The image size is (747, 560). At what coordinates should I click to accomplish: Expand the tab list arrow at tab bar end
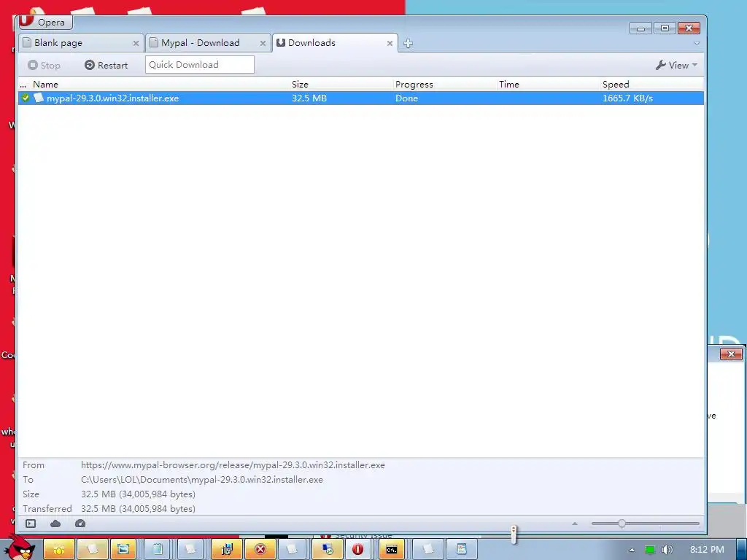point(697,43)
